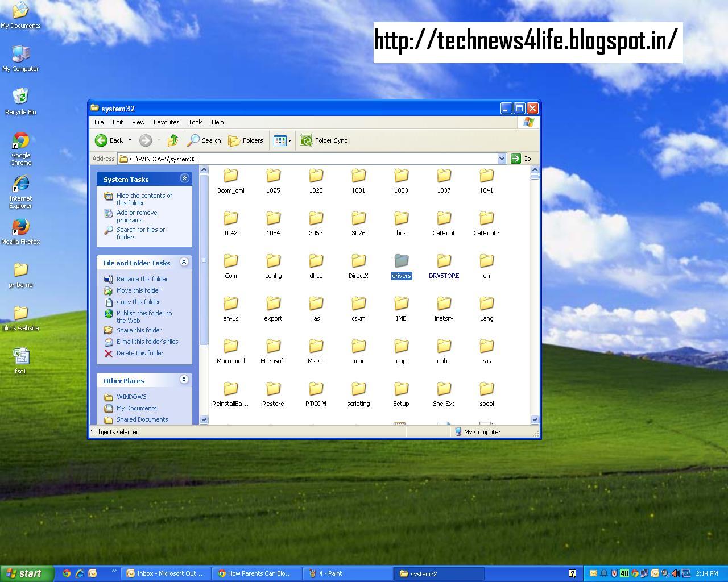Screen dimensions: 728x582
Task: Open the Tools menu
Action: 196,122
